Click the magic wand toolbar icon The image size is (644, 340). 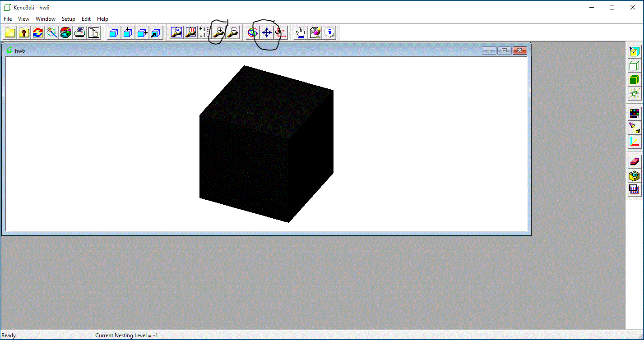pos(52,32)
